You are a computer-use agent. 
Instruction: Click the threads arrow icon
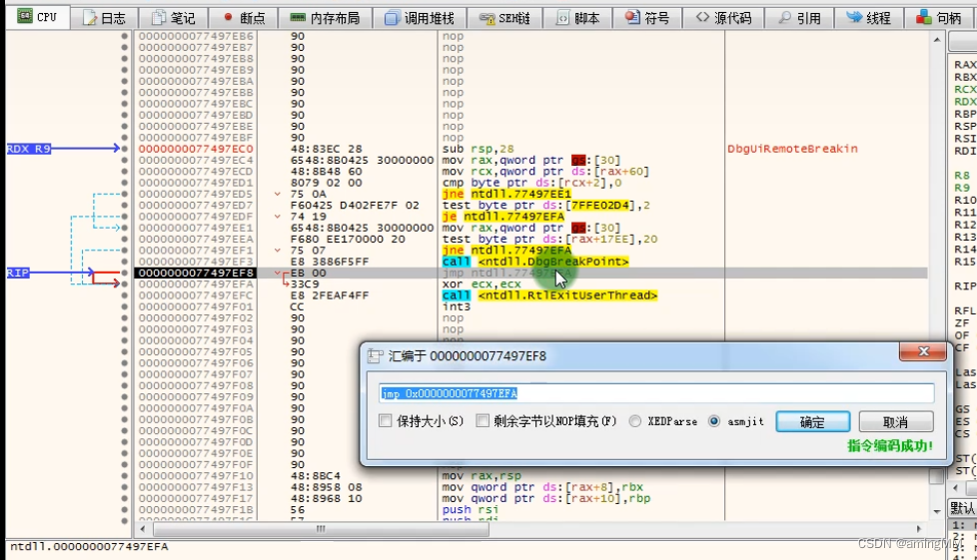point(854,17)
